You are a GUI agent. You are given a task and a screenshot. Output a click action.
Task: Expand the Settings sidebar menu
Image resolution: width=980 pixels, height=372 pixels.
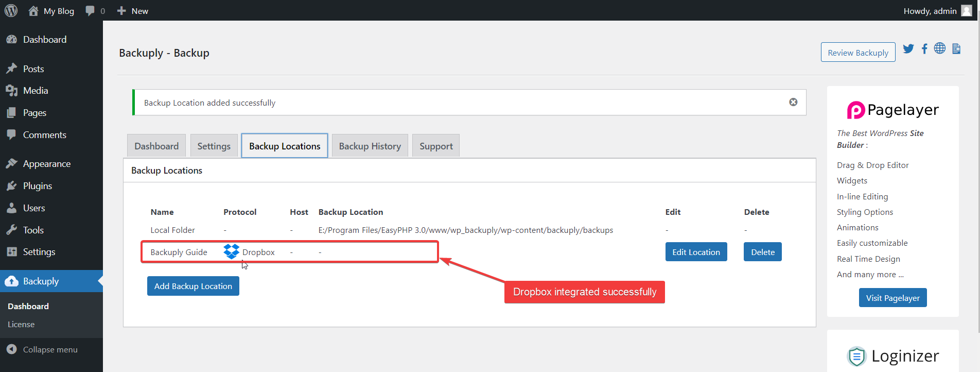coord(39,252)
